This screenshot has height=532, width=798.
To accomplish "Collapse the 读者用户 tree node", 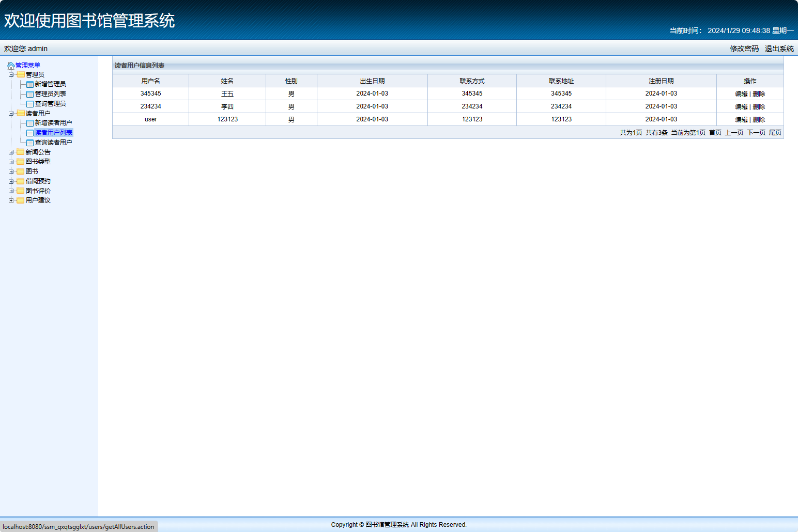I will [11, 114].
